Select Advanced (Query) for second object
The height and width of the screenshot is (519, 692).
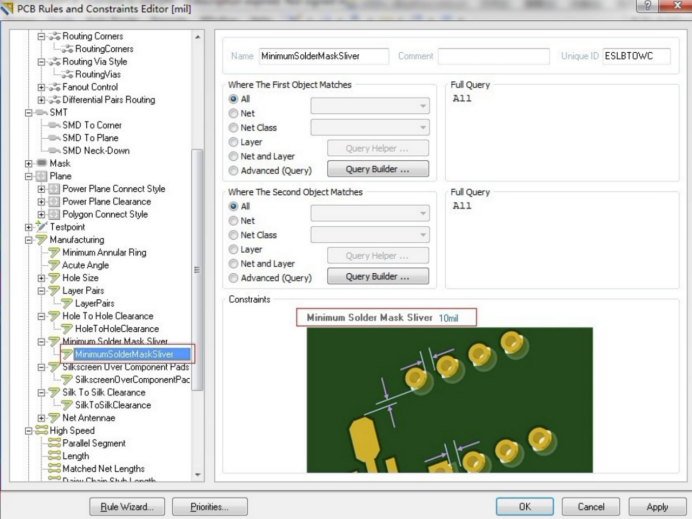[234, 277]
